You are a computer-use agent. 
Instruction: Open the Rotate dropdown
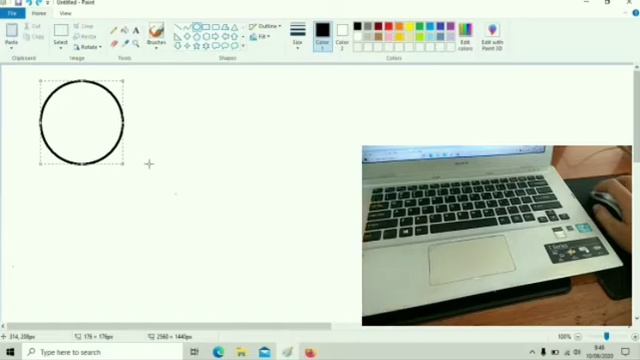click(x=87, y=47)
